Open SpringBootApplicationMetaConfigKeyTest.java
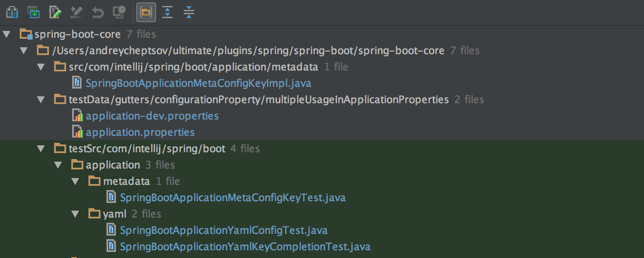The width and height of the screenshot is (644, 258). 233,197
